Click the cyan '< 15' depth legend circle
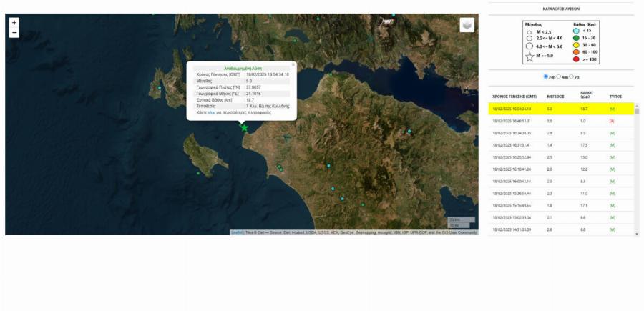The height and width of the screenshot is (311, 644). [x=576, y=31]
